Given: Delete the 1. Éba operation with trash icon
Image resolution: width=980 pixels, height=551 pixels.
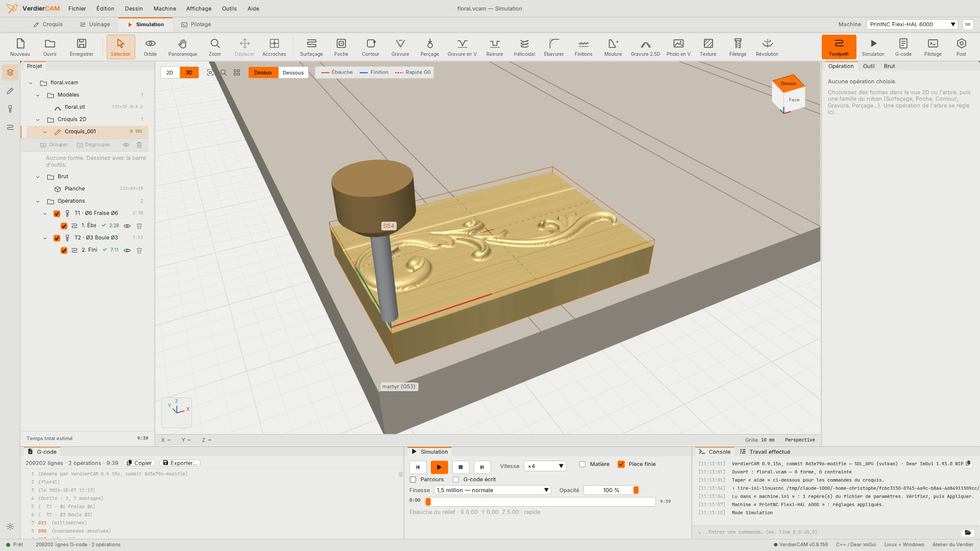Looking at the screenshot, I should tap(139, 226).
